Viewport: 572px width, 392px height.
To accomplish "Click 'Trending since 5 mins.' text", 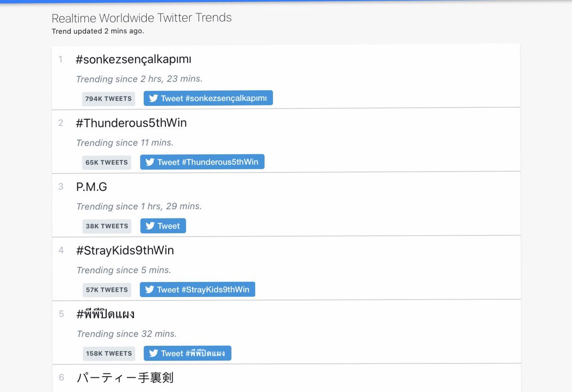I will tap(124, 270).
